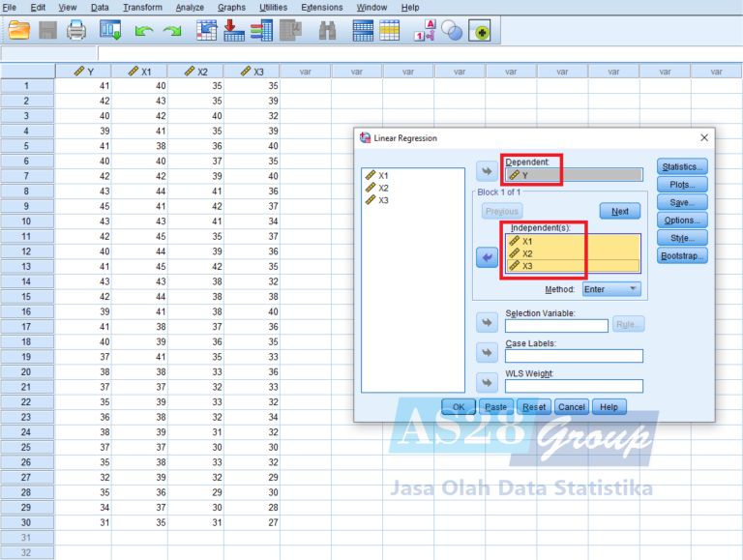
Task: Click the Open data document folder icon
Action: 19,31
